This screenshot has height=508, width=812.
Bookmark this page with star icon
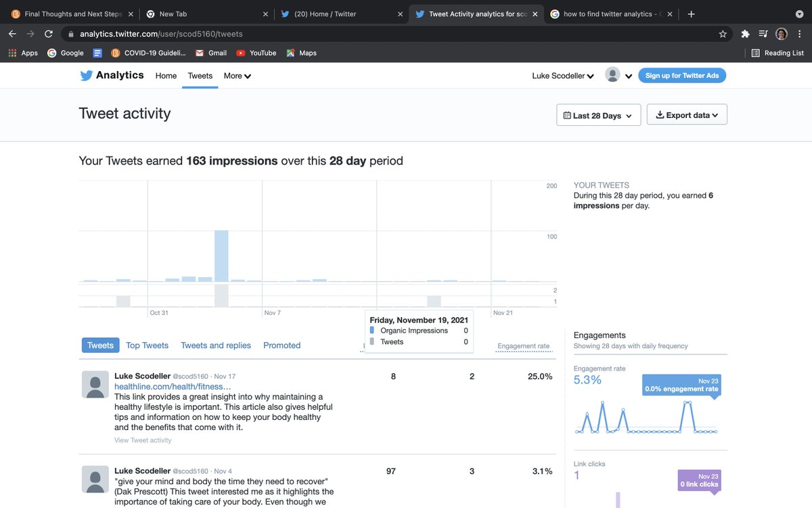723,34
